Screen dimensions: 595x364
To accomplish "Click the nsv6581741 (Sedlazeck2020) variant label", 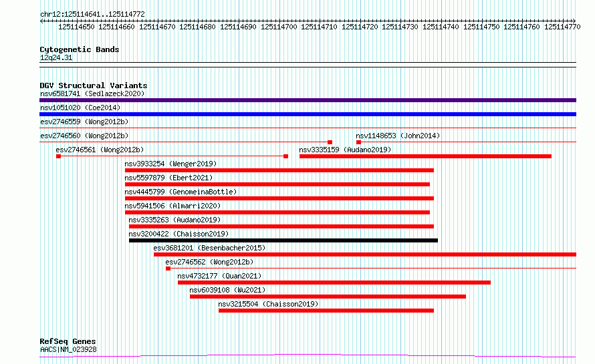I will [x=92, y=94].
